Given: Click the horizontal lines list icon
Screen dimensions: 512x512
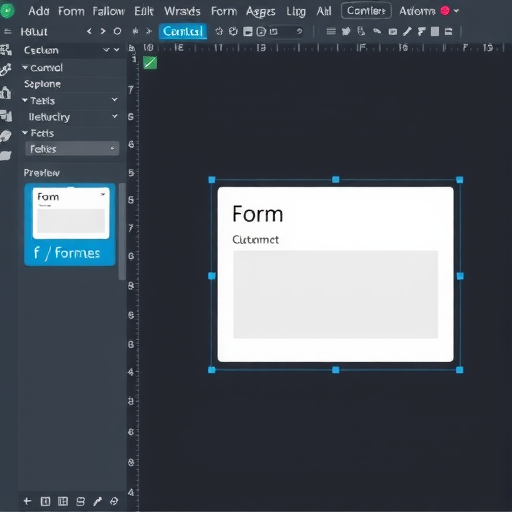Looking at the screenshot, I should pyautogui.click(x=331, y=32).
